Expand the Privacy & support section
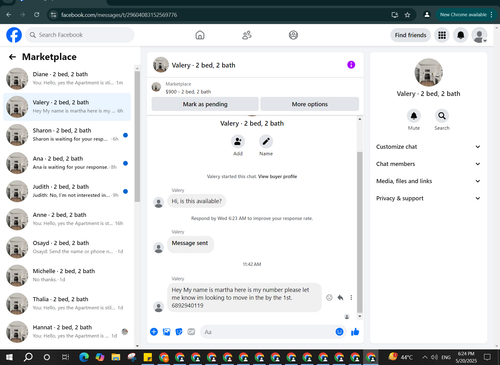The width and height of the screenshot is (500, 365). click(x=428, y=198)
